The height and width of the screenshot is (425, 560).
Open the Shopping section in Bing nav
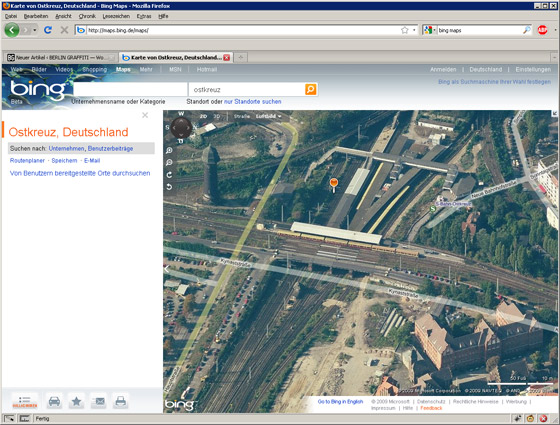coord(95,69)
